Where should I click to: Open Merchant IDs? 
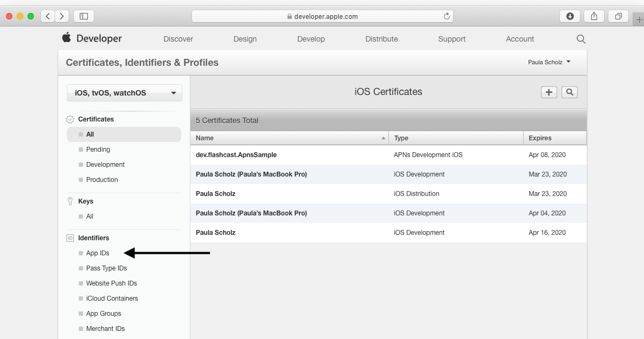click(x=105, y=329)
